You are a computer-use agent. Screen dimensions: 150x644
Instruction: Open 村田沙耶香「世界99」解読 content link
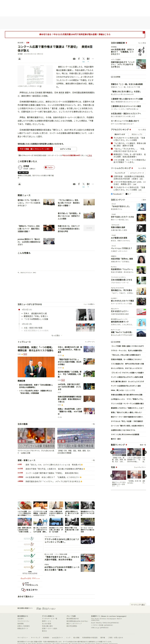pyautogui.click(x=122, y=259)
